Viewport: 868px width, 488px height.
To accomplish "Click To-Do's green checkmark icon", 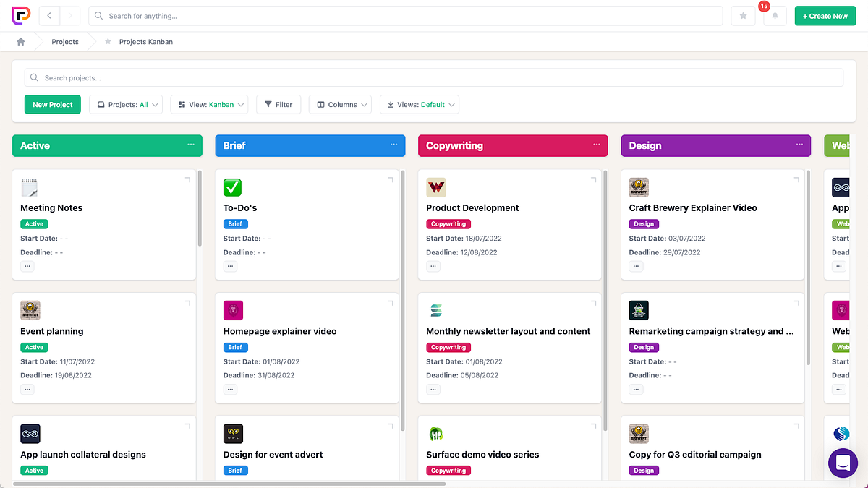I will point(233,187).
